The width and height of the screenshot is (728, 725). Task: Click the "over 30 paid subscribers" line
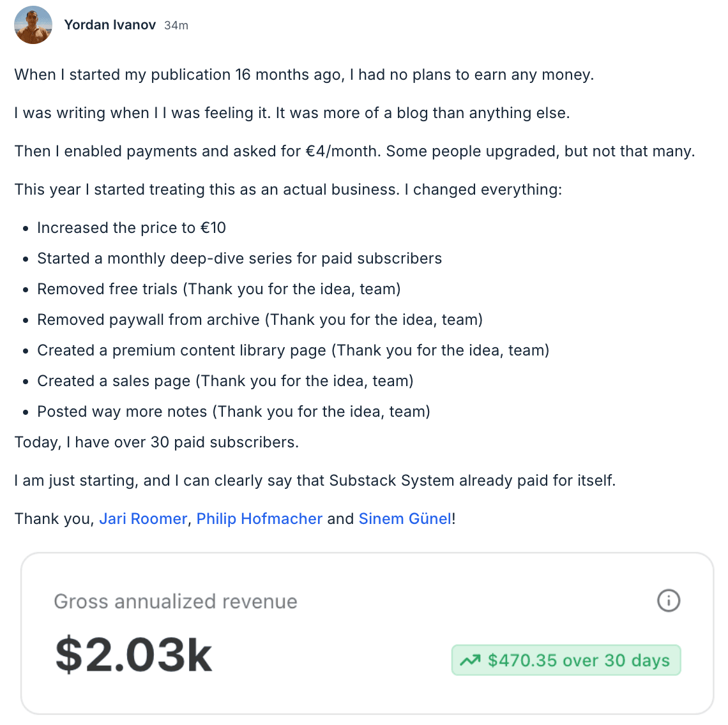click(156, 442)
